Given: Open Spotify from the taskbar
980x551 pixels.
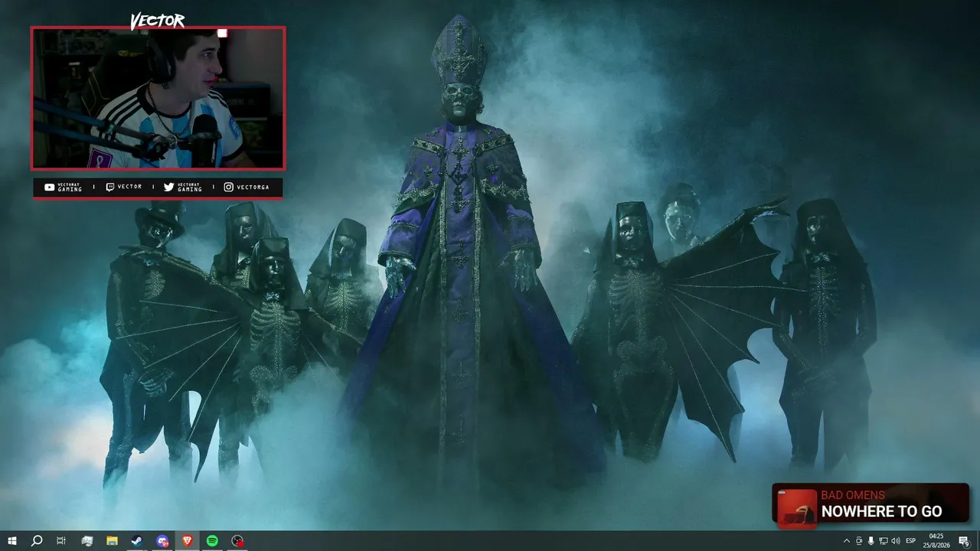Looking at the screenshot, I should [212, 541].
